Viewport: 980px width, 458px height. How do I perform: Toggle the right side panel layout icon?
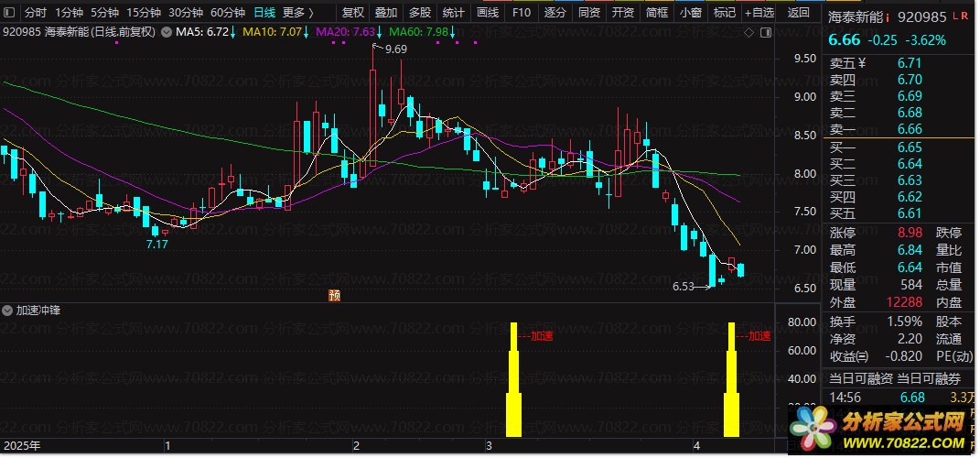point(765,33)
